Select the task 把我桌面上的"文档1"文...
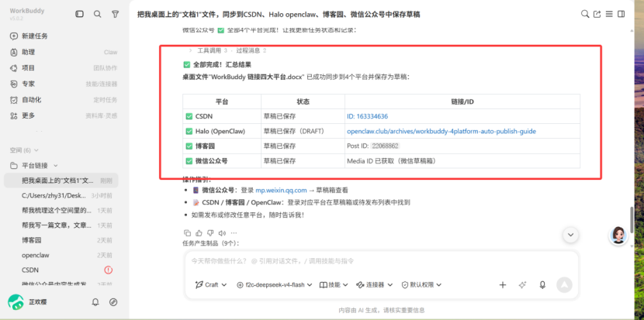The image size is (644, 320). coord(61,181)
